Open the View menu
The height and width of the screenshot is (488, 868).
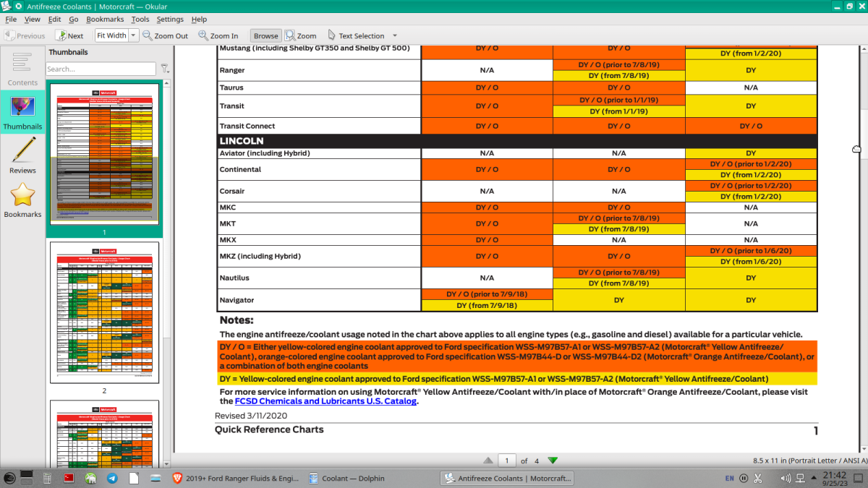coord(33,19)
